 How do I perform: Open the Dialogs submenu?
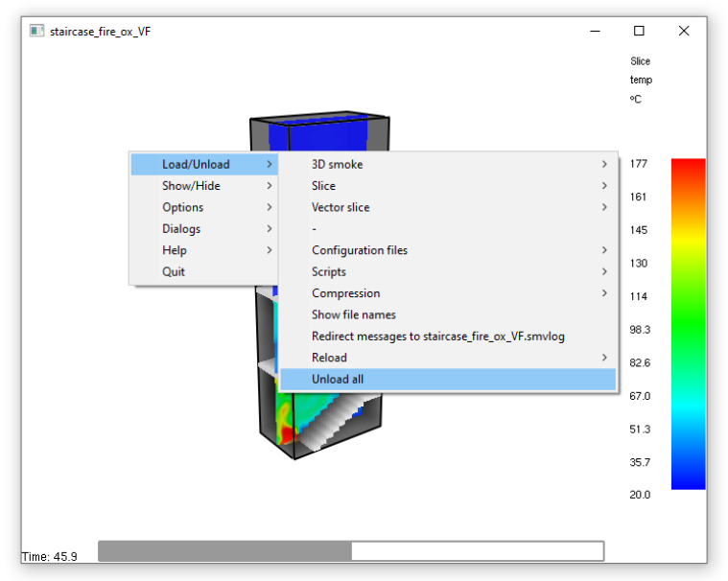pos(204,229)
